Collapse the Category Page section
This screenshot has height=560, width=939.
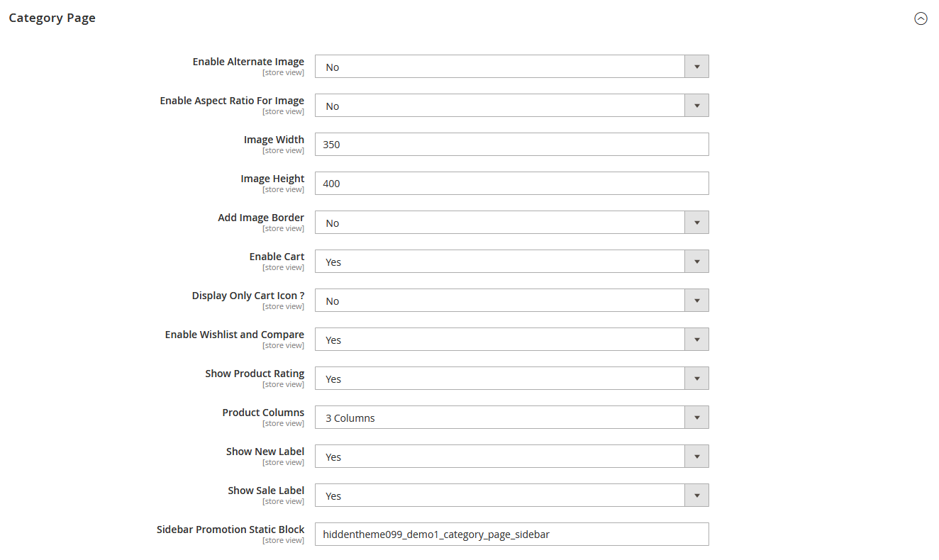921,18
